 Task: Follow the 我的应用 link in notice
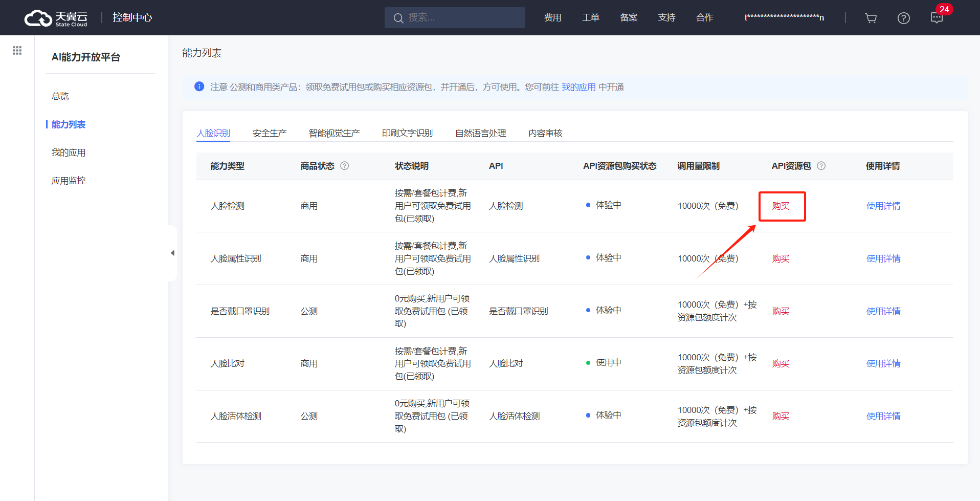point(578,87)
